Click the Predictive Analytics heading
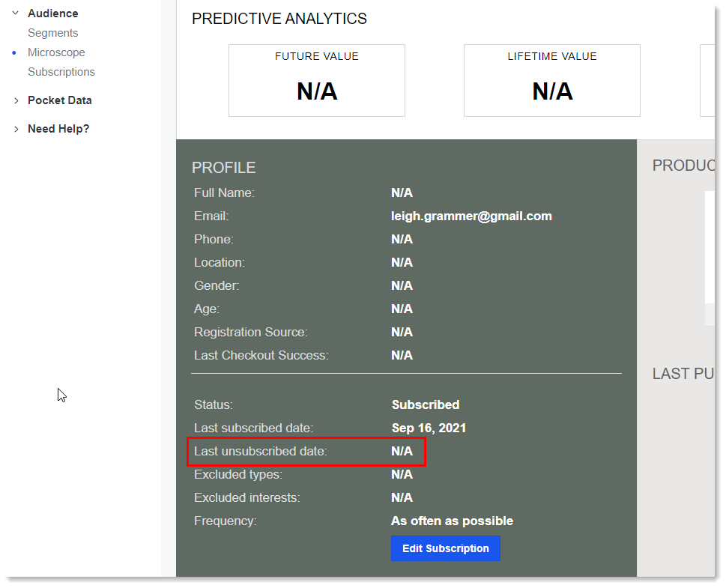Image resolution: width=726 pixels, height=588 pixels. pyautogui.click(x=279, y=19)
